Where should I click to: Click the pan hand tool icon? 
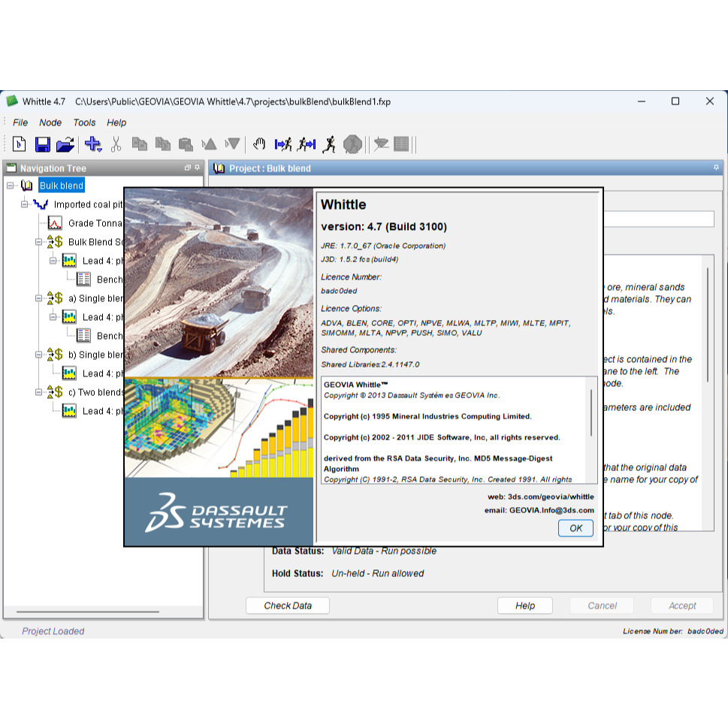click(x=259, y=144)
